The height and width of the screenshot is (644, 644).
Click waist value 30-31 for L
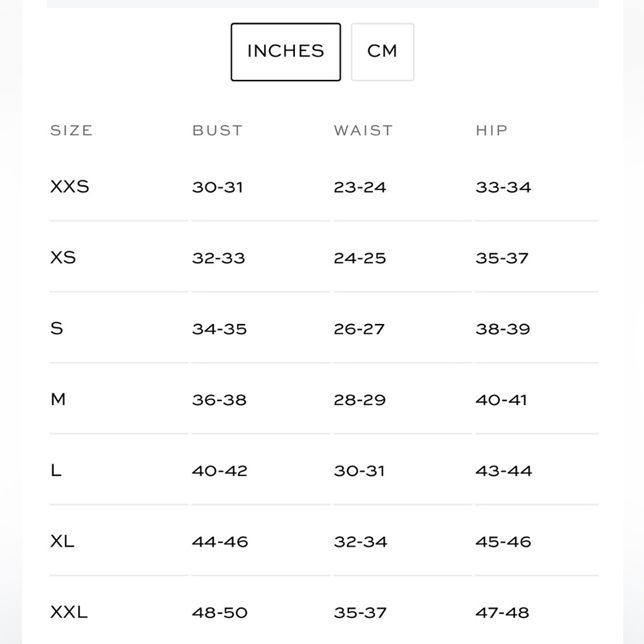[359, 471]
